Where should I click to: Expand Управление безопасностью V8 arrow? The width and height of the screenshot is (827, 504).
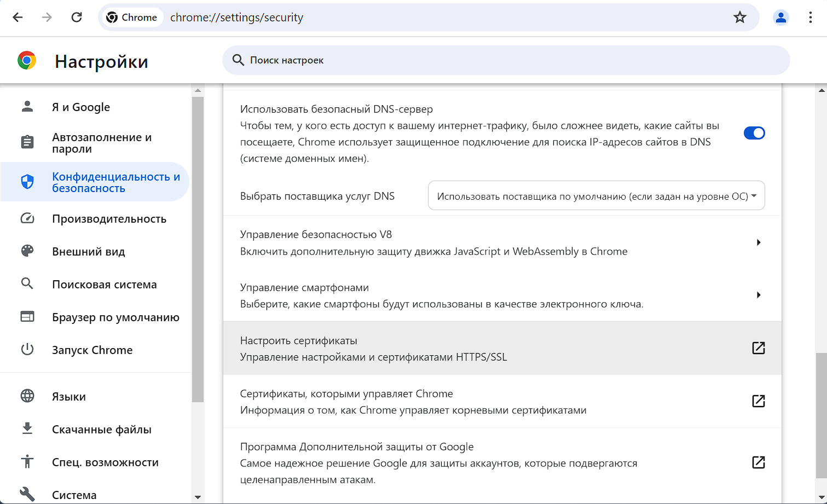click(758, 242)
